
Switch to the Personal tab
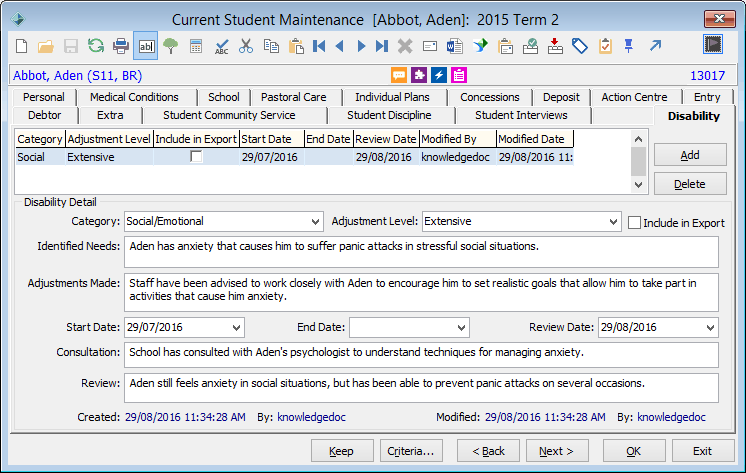click(44, 97)
